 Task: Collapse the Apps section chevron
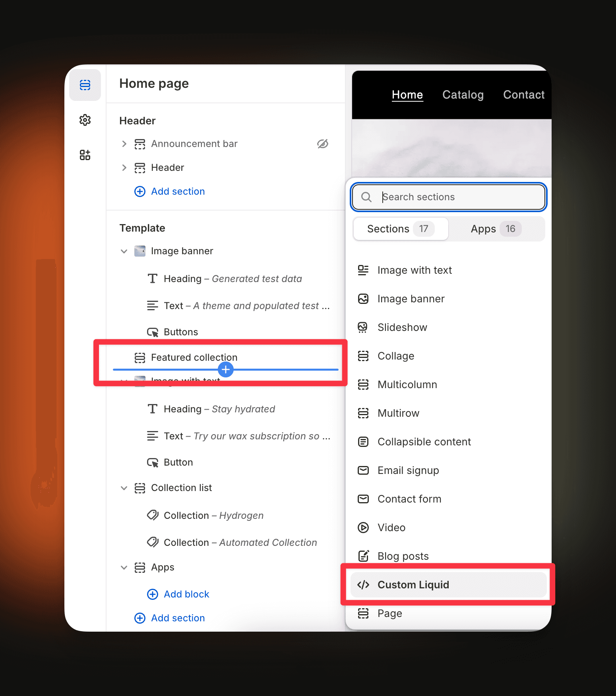coord(124,568)
